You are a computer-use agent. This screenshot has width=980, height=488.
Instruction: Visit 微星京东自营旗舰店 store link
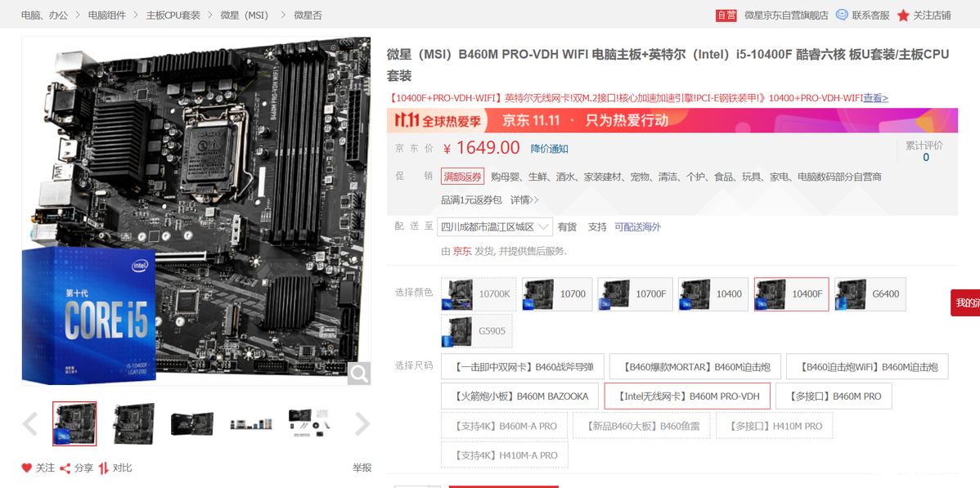[786, 15]
